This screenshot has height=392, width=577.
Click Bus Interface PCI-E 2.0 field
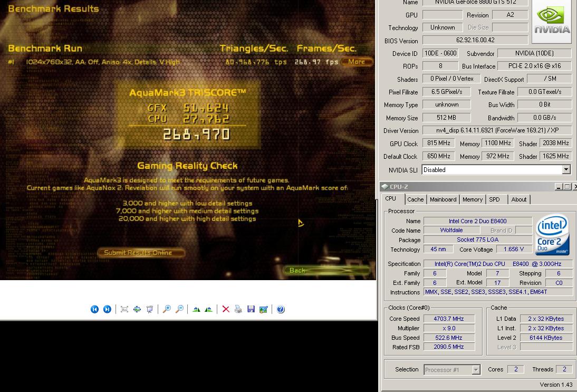534,66
